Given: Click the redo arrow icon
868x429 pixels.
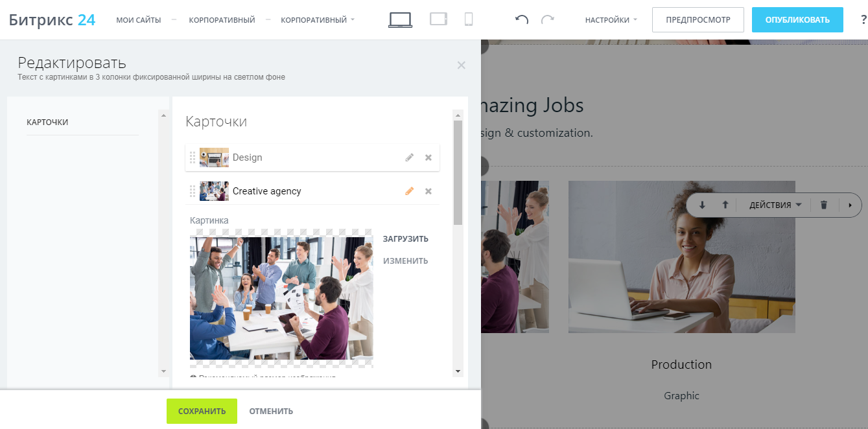Looking at the screenshot, I should pos(548,20).
